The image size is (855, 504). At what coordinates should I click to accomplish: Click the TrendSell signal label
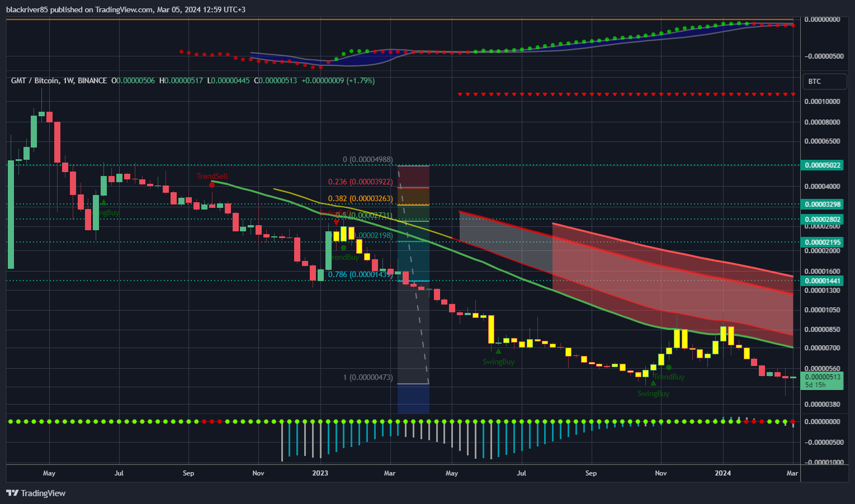click(212, 176)
